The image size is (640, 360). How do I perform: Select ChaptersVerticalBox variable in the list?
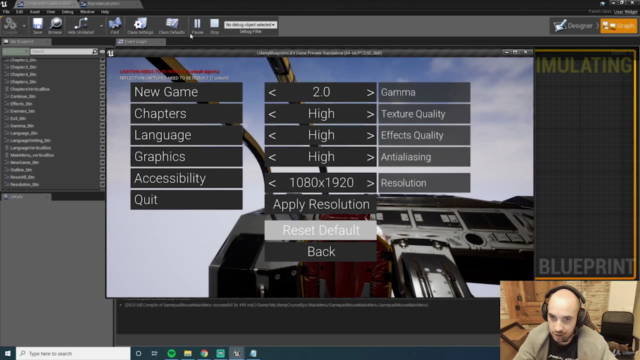pyautogui.click(x=30, y=89)
